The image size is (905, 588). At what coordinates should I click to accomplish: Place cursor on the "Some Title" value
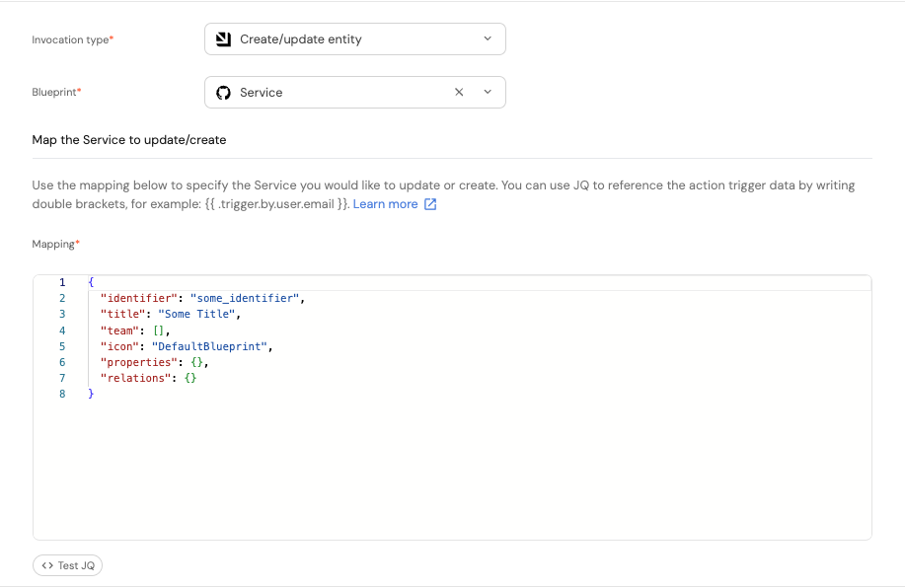tap(197, 314)
